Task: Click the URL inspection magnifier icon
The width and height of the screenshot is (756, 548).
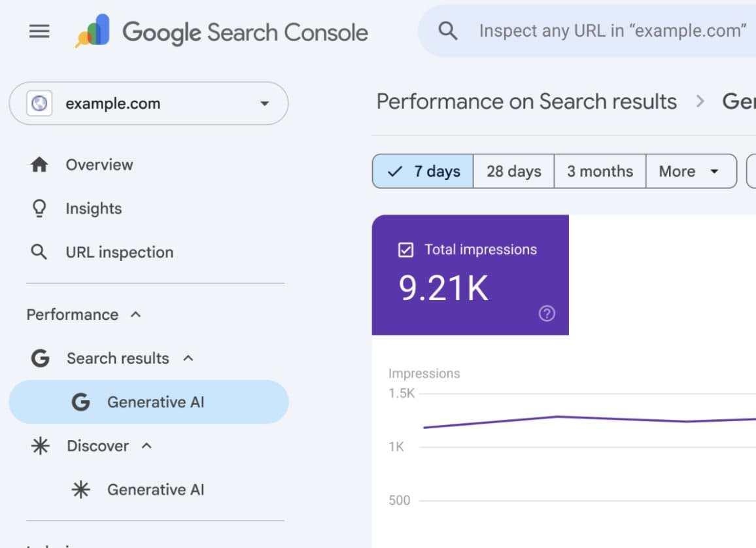Action: tap(39, 252)
